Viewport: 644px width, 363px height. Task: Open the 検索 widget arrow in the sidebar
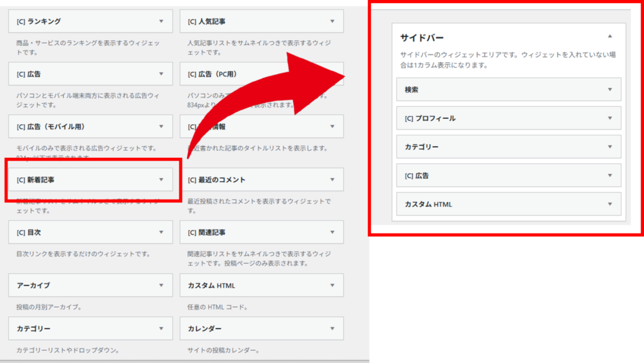609,89
